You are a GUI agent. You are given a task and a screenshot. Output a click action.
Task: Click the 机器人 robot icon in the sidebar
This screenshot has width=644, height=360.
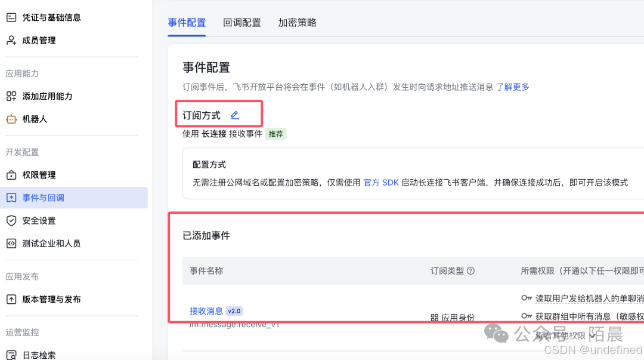point(11,119)
